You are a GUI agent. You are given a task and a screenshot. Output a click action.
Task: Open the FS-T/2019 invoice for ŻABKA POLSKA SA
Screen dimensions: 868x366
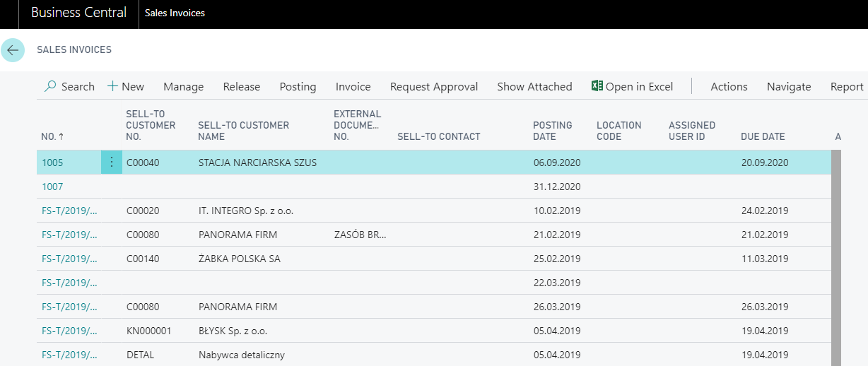point(69,259)
